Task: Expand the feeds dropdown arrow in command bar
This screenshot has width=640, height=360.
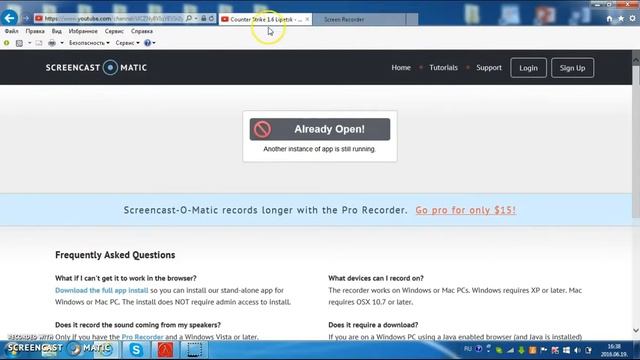Action: [x=29, y=43]
